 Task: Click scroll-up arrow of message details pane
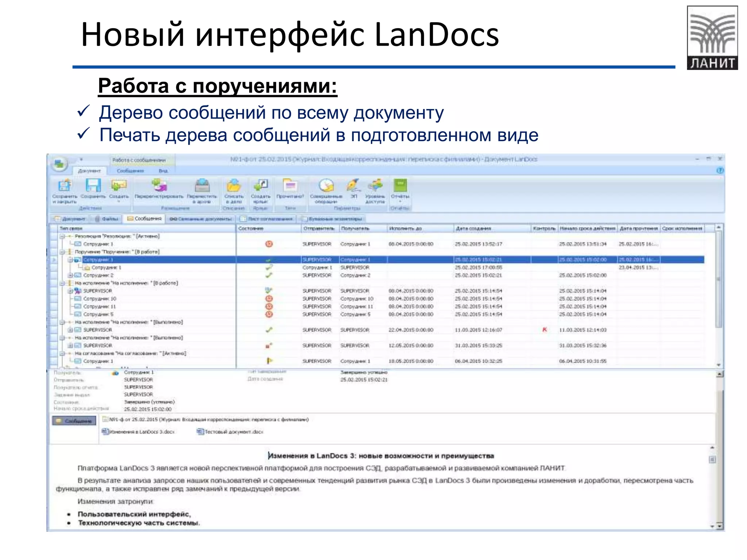coord(719,374)
